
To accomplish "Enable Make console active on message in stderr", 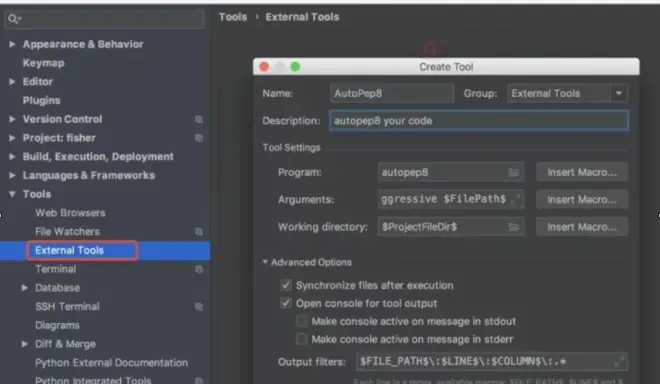I will tap(301, 339).
